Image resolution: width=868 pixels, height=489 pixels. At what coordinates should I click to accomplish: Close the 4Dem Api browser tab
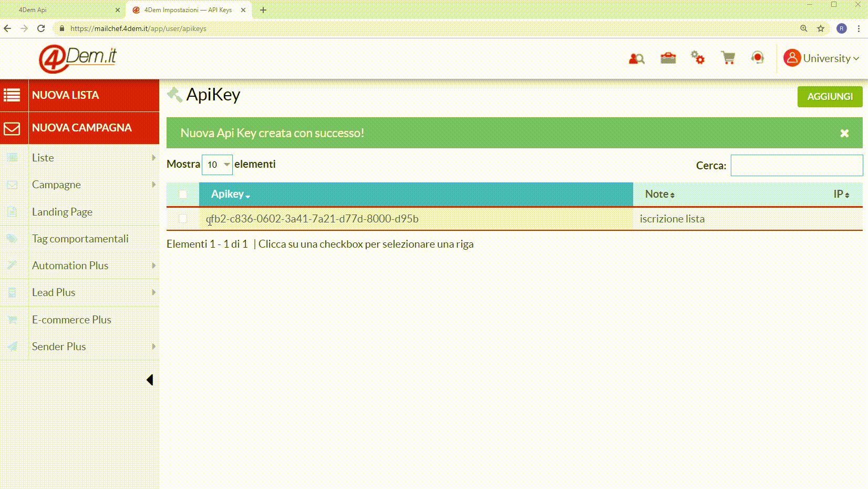(118, 10)
